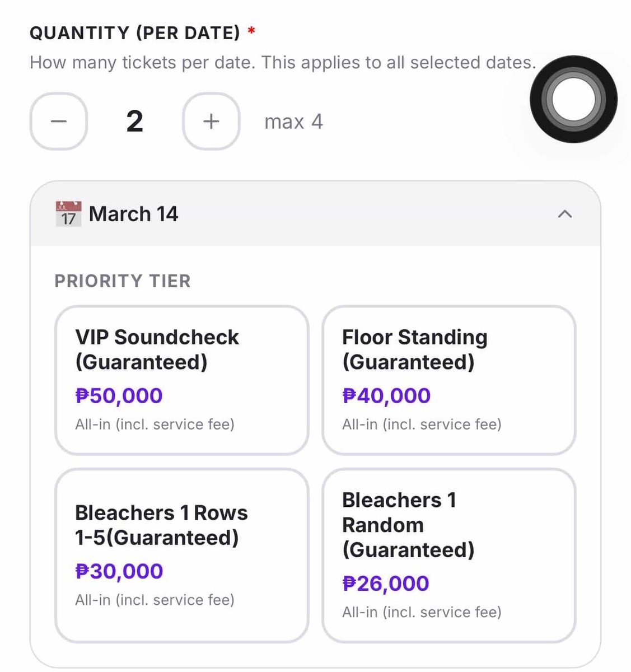The image size is (631, 672).
Task: Click the calendar icon beside March 14
Action: tap(68, 214)
